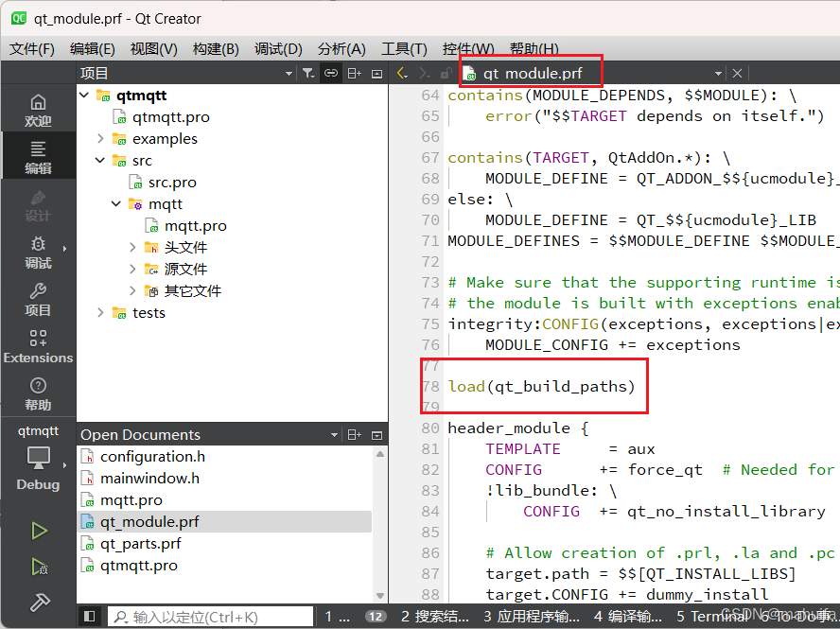The width and height of the screenshot is (840, 629).
Task: Build project with hammer icon
Action: point(39,603)
